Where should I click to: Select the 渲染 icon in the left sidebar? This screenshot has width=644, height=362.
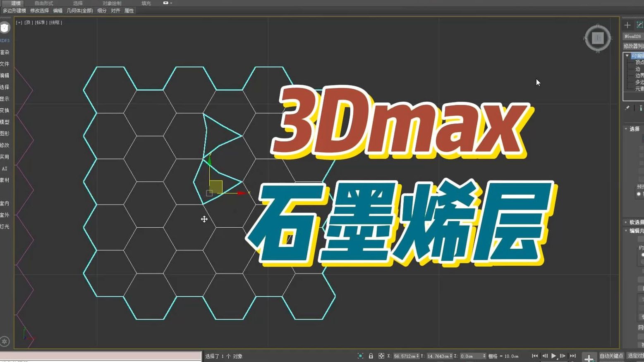5,52
